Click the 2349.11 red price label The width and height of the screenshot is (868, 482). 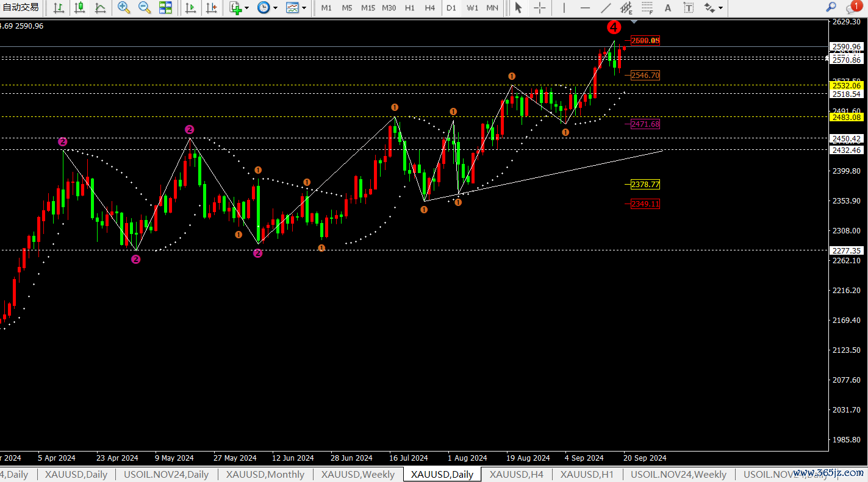(x=645, y=204)
